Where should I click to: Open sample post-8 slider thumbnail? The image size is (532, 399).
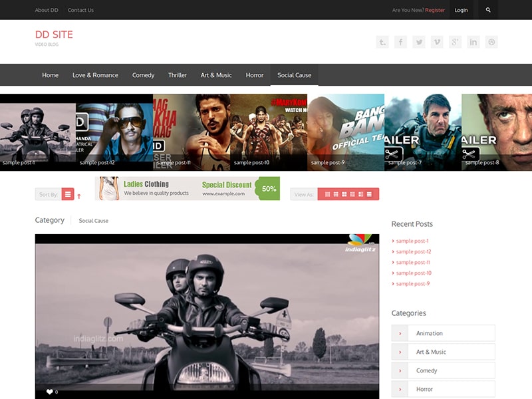(497, 132)
